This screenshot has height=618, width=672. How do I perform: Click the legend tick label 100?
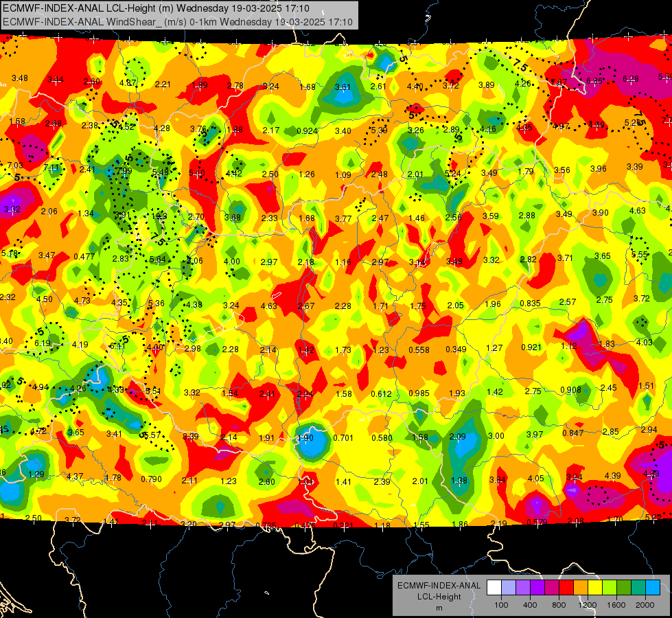coord(501,605)
